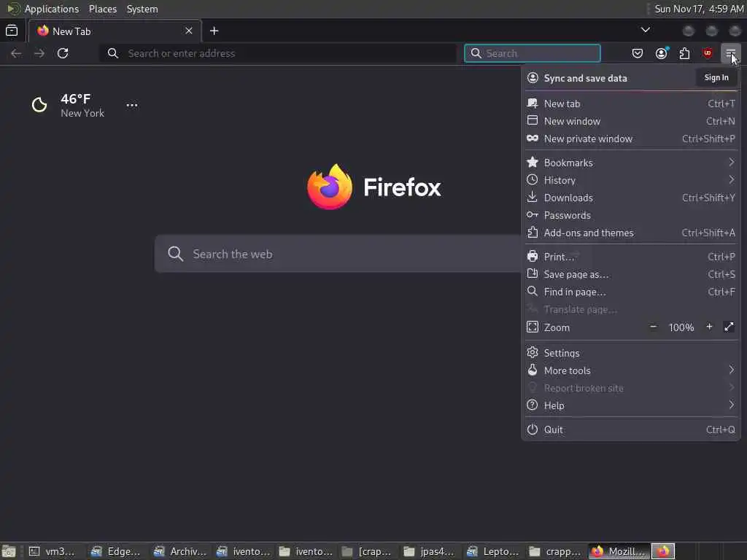Switch to the Mozill… Firefox taskbar window
This screenshot has width=747, height=560.
[619, 551]
